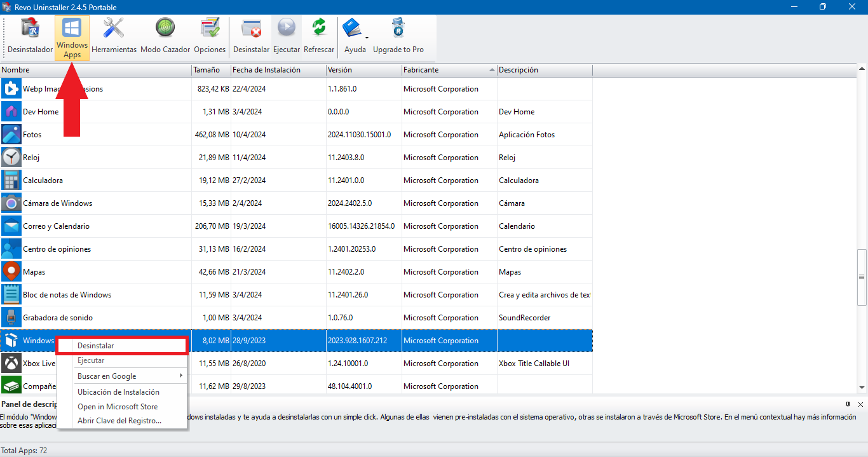Activate Modo Cazador hunter mode
The width and height of the screenshot is (868, 457).
(x=165, y=37)
